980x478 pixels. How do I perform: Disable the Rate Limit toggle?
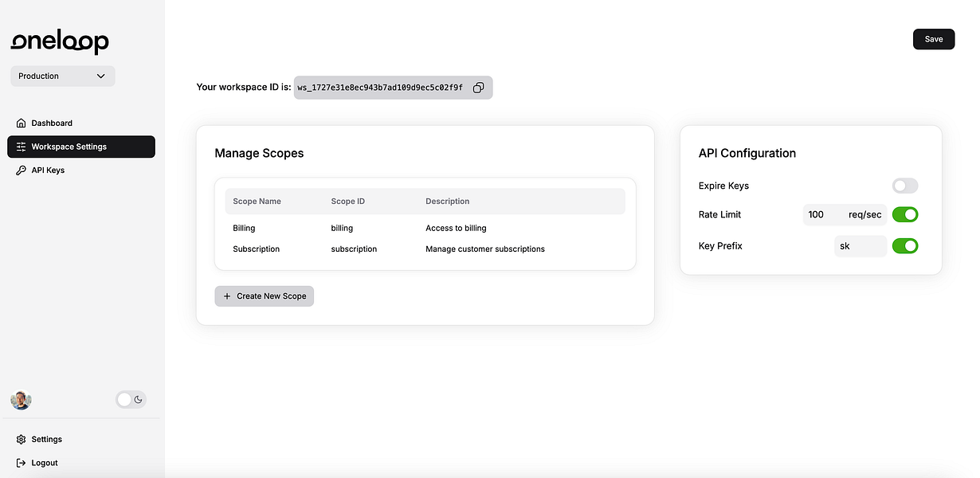[905, 214]
